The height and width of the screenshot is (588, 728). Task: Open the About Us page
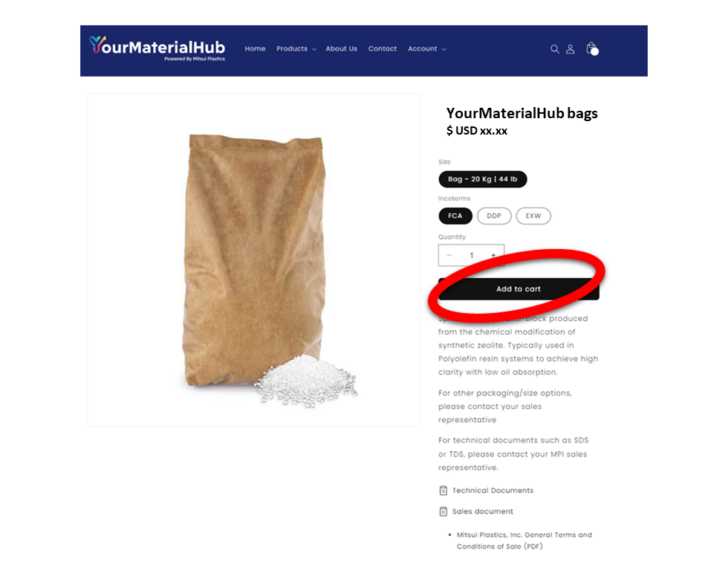click(341, 49)
